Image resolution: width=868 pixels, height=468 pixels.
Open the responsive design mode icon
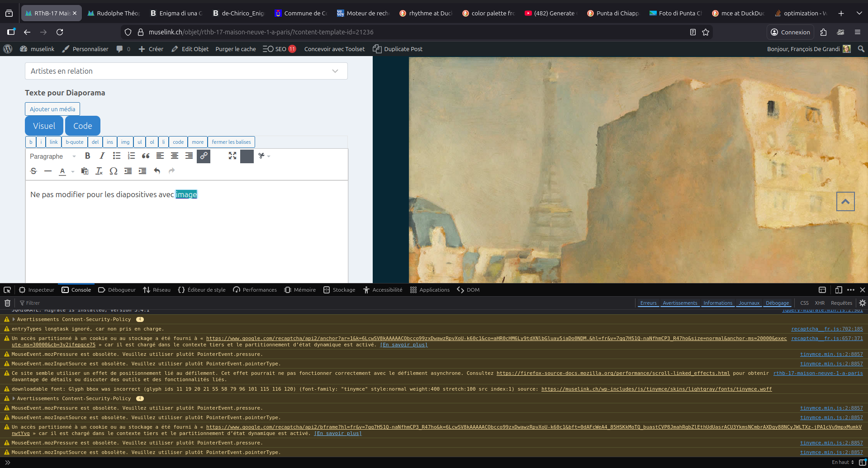coord(838,290)
